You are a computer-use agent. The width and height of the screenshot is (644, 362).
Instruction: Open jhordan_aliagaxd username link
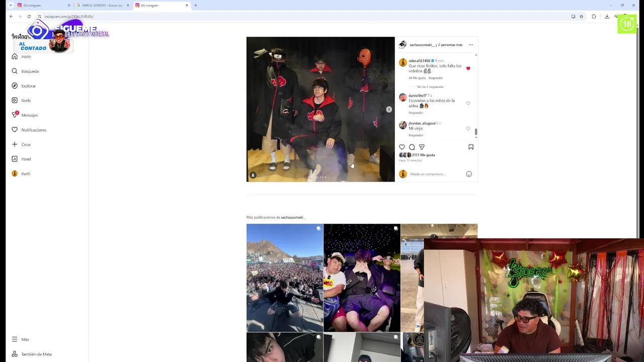pos(422,123)
